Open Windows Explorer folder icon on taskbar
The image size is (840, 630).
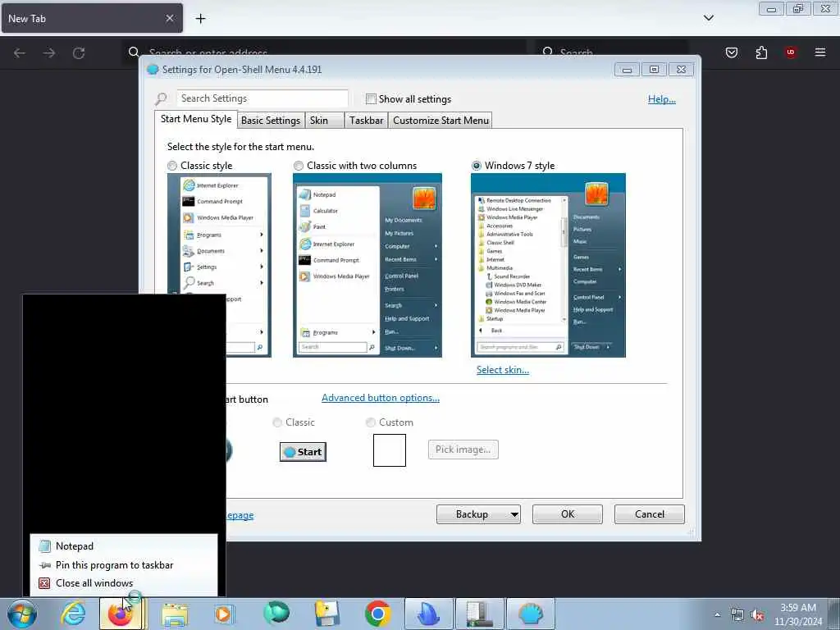coord(175,614)
